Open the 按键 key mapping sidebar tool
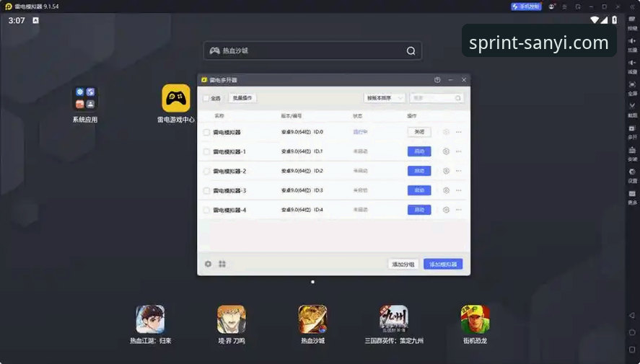640x364 pixels. click(x=632, y=22)
